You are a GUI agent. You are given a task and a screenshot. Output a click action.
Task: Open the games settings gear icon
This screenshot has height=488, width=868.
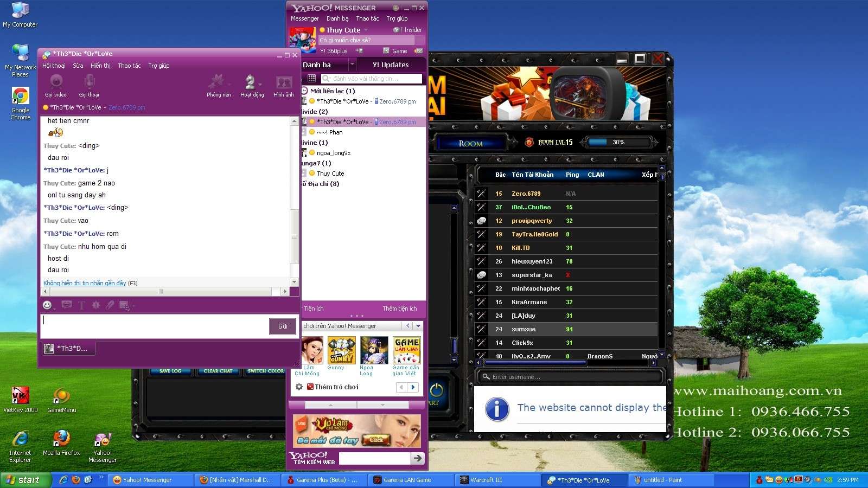tap(299, 387)
